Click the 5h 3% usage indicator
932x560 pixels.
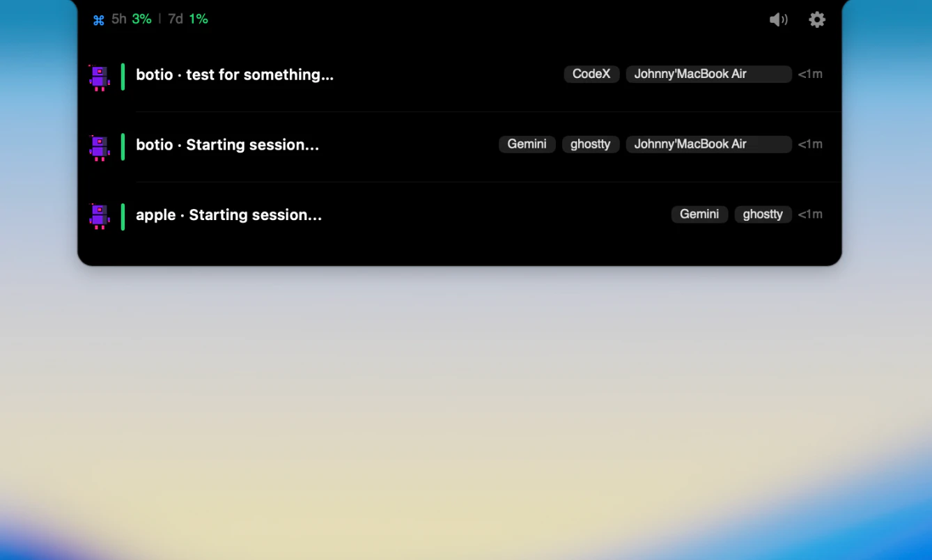(132, 19)
